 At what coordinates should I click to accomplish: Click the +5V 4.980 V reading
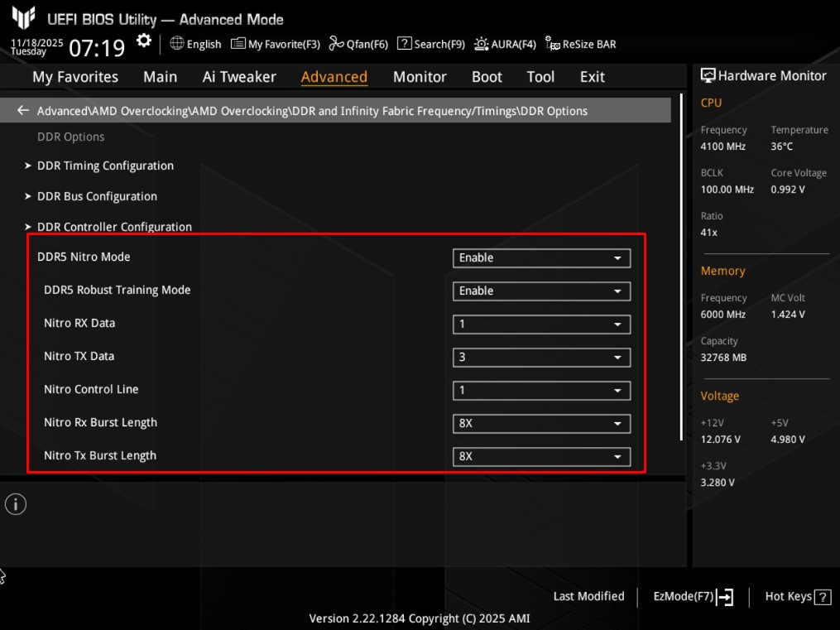788,440
